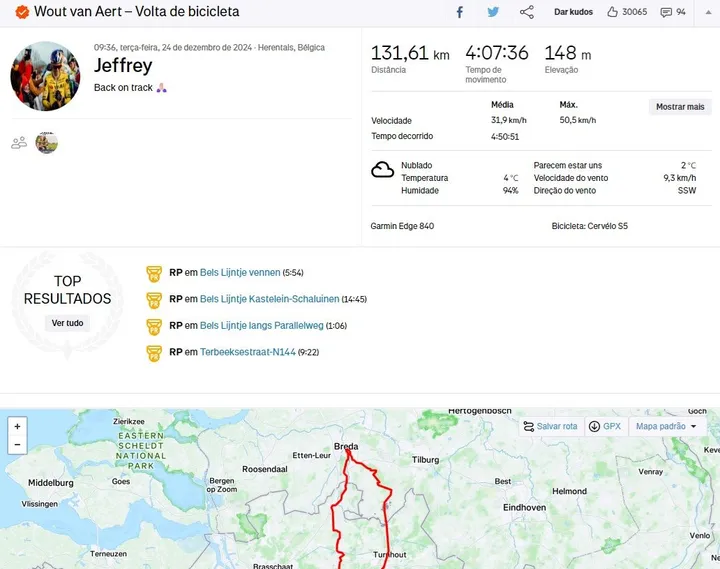
Task: Open Bels Lijntje Kastelein-Schaluinen segment link
Action: click(x=269, y=299)
